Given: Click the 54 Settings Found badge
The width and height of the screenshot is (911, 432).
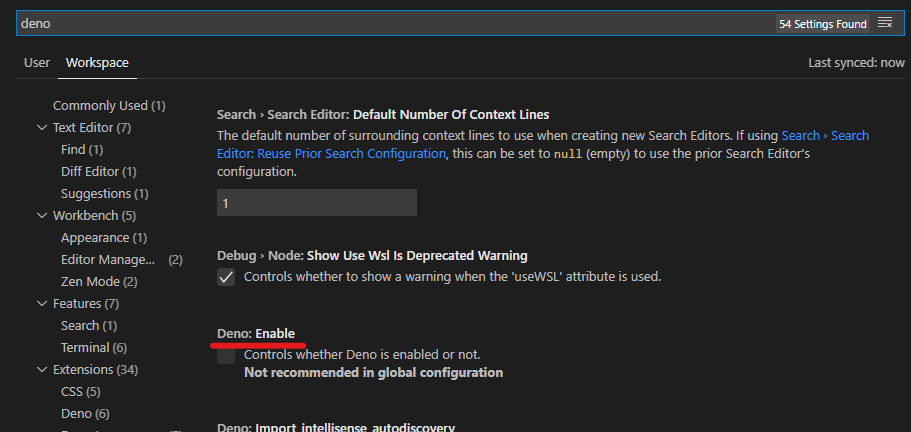Looking at the screenshot, I should [x=822, y=23].
